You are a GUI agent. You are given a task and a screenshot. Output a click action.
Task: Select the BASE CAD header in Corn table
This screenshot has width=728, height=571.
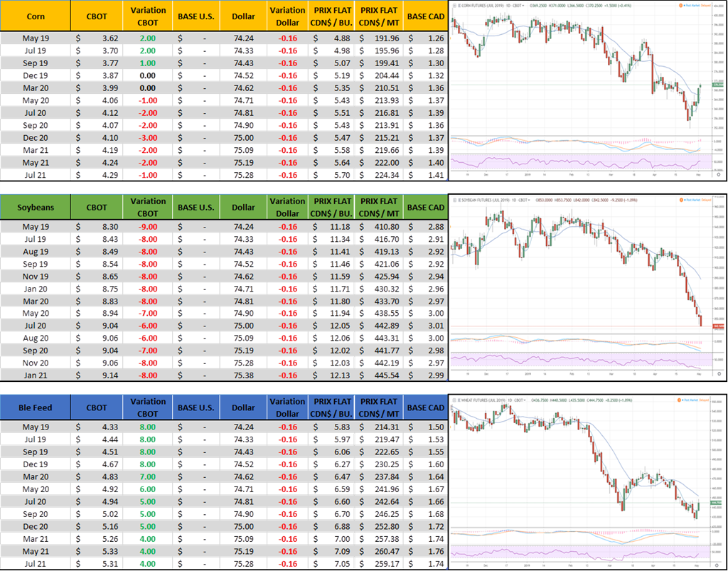425,16
